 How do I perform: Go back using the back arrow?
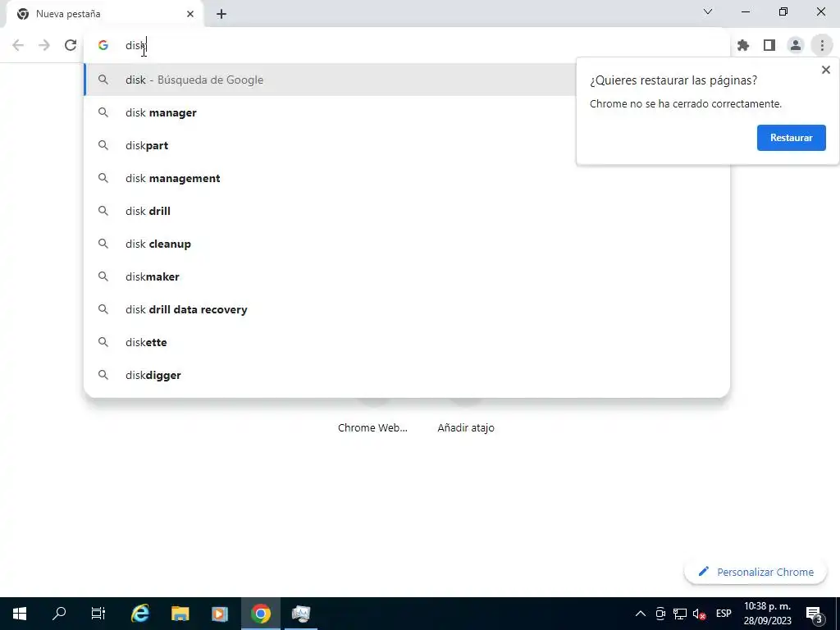click(18, 45)
